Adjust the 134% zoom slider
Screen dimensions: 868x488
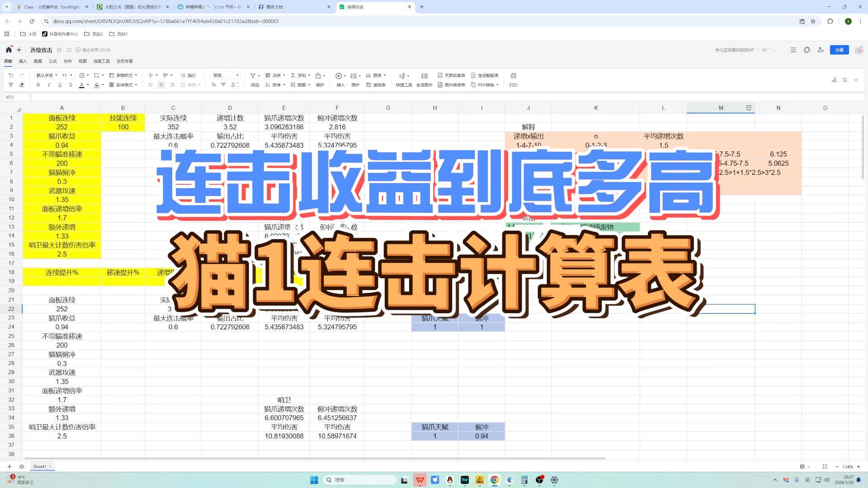pos(849,466)
